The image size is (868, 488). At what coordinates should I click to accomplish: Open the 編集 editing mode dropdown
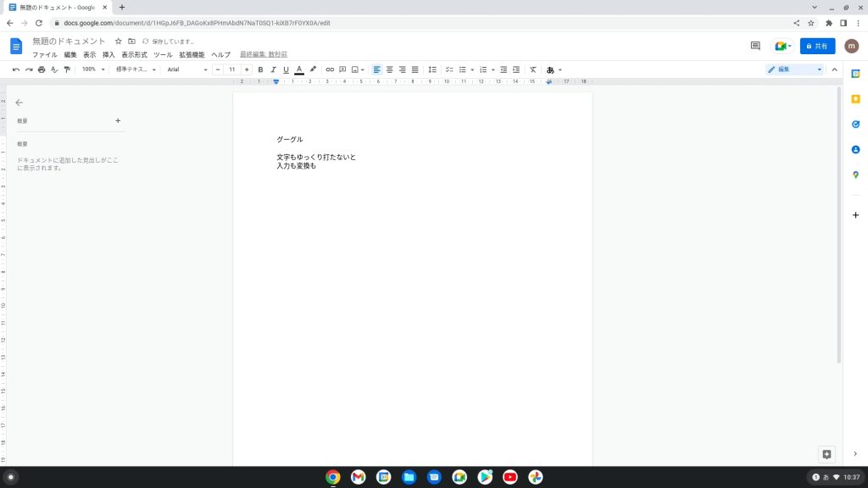pyautogui.click(x=794, y=69)
